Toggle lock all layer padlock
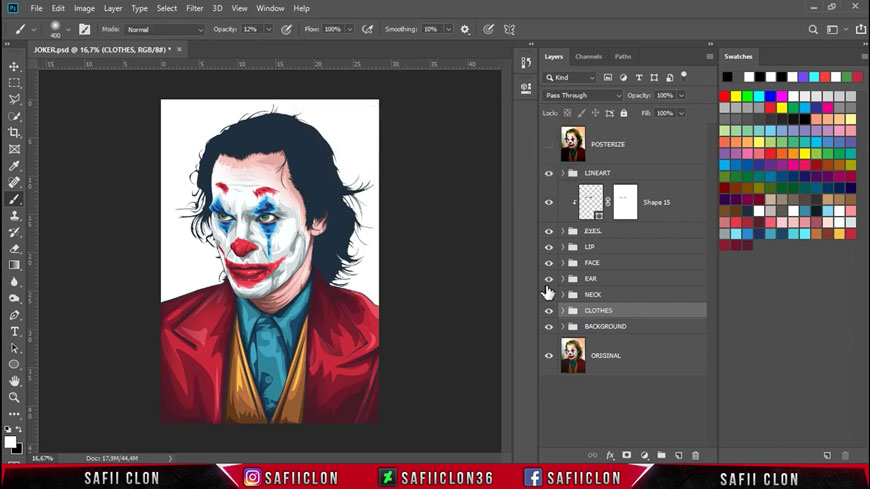870x489 pixels. (x=624, y=113)
